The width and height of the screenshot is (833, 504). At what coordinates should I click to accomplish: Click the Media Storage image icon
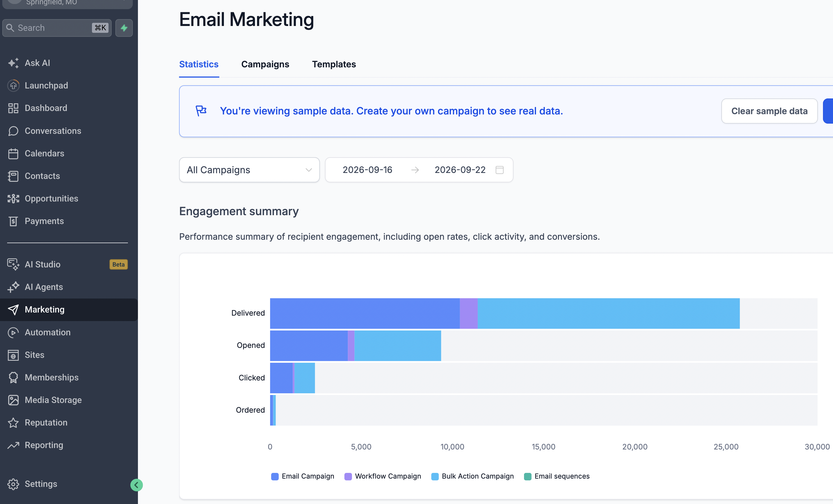click(13, 400)
